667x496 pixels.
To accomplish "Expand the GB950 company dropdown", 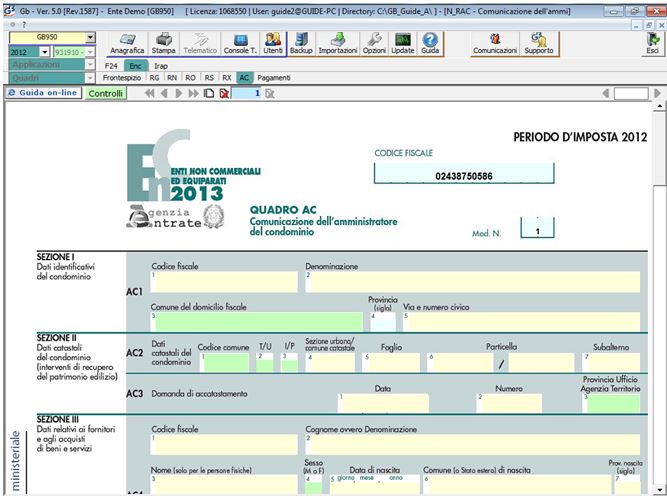I will pos(90,37).
